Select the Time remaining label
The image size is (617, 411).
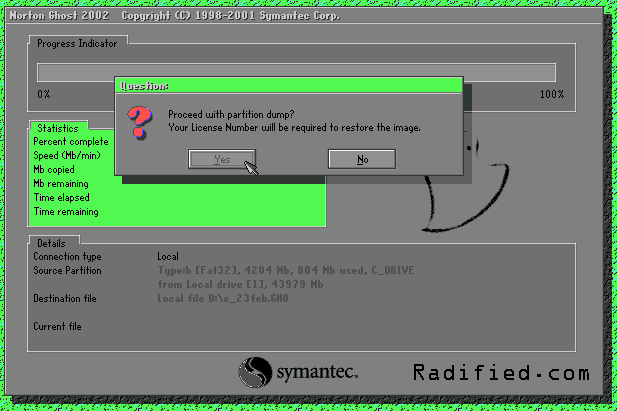click(66, 212)
